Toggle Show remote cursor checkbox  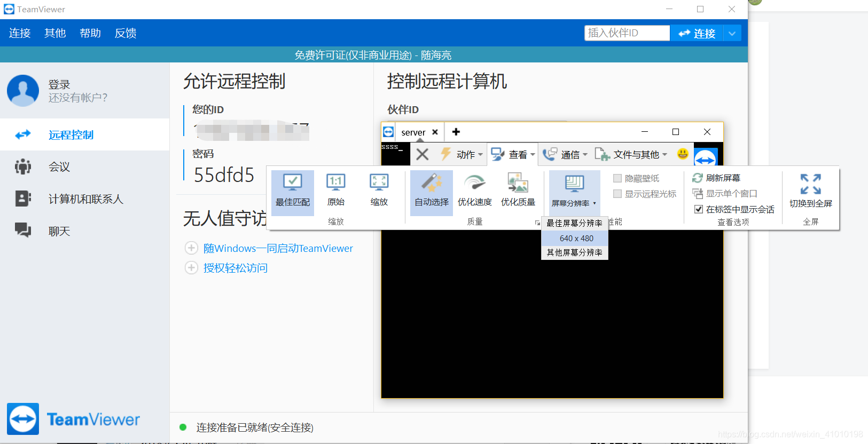617,194
